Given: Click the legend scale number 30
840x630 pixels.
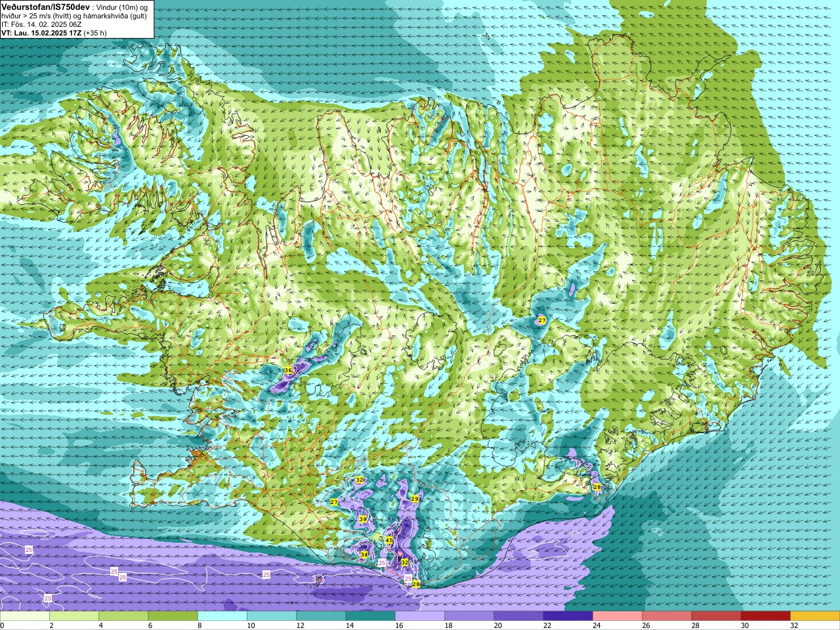Looking at the screenshot, I should click(744, 625).
